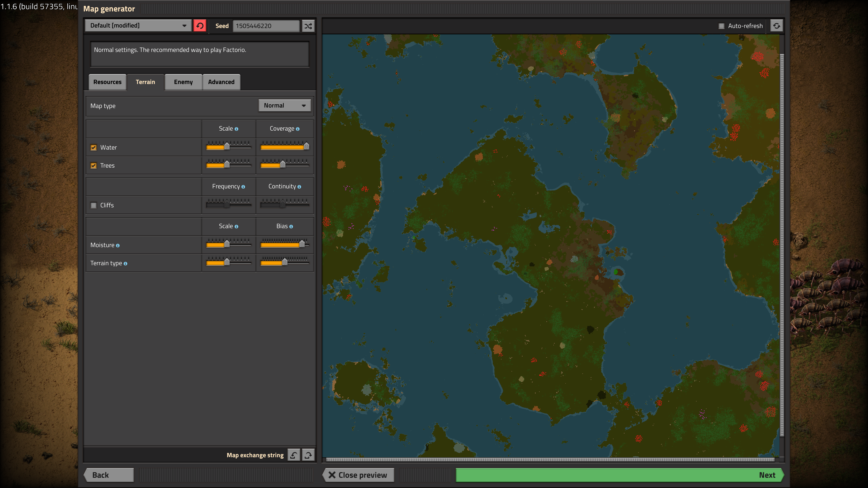Adjust the Water coverage slider
This screenshot has width=868, height=488.
point(285,146)
